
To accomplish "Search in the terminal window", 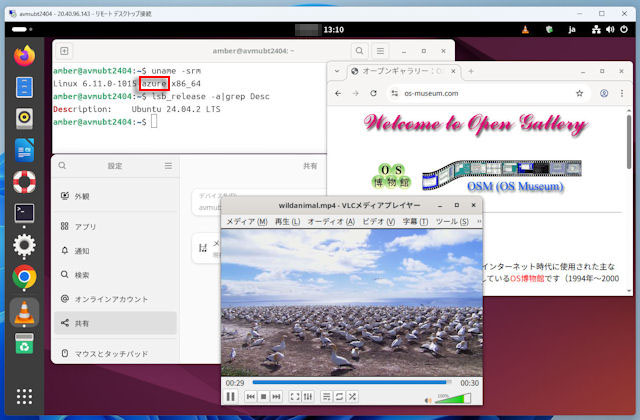I will [359, 51].
